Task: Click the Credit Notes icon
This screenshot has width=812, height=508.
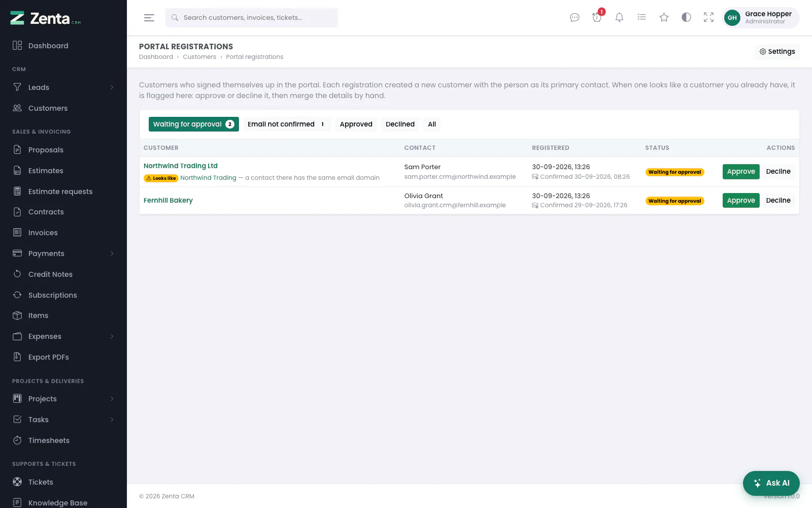Action: (x=17, y=274)
